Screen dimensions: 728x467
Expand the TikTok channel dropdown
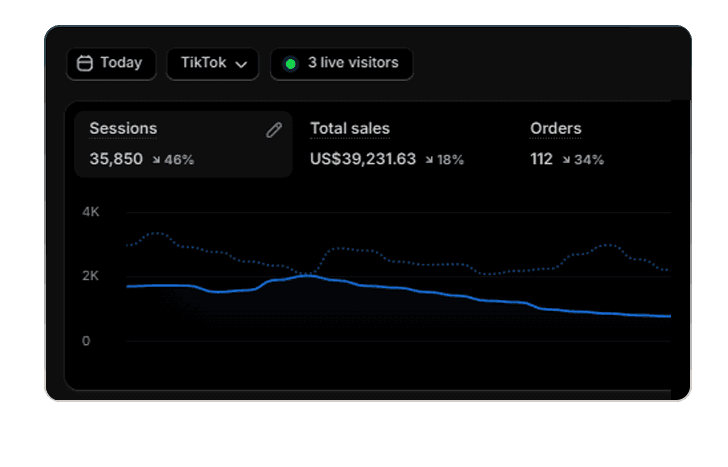coord(213,64)
